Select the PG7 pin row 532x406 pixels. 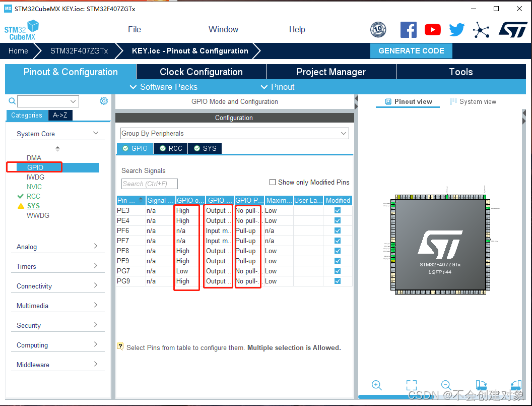[234, 271]
